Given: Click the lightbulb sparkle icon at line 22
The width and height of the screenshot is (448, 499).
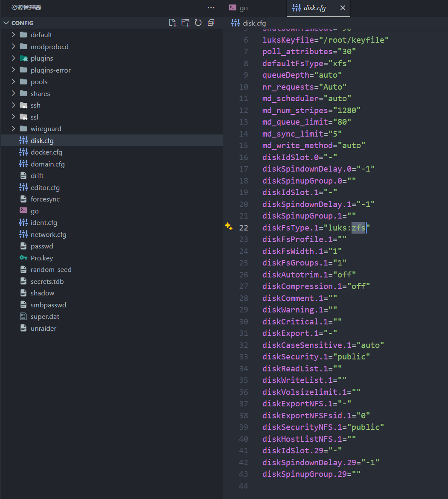Looking at the screenshot, I should click(x=228, y=226).
